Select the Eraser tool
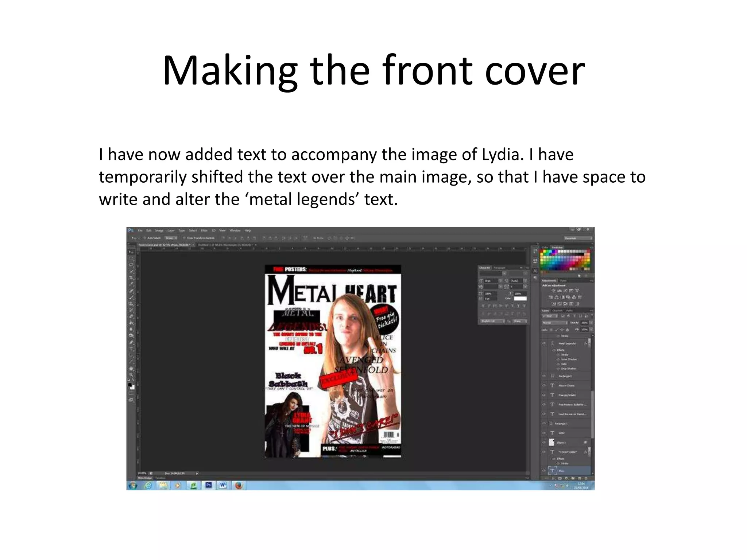The height and width of the screenshot is (560, 747). (131, 316)
